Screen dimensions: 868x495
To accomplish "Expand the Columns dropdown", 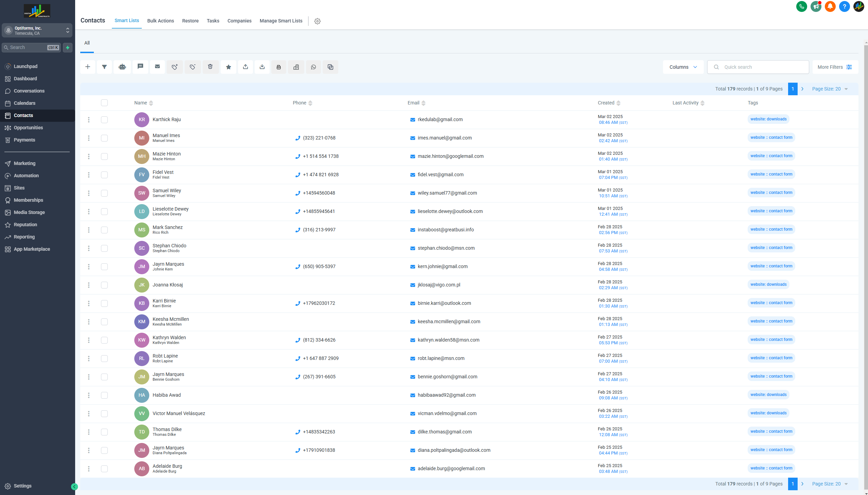I will click(683, 67).
